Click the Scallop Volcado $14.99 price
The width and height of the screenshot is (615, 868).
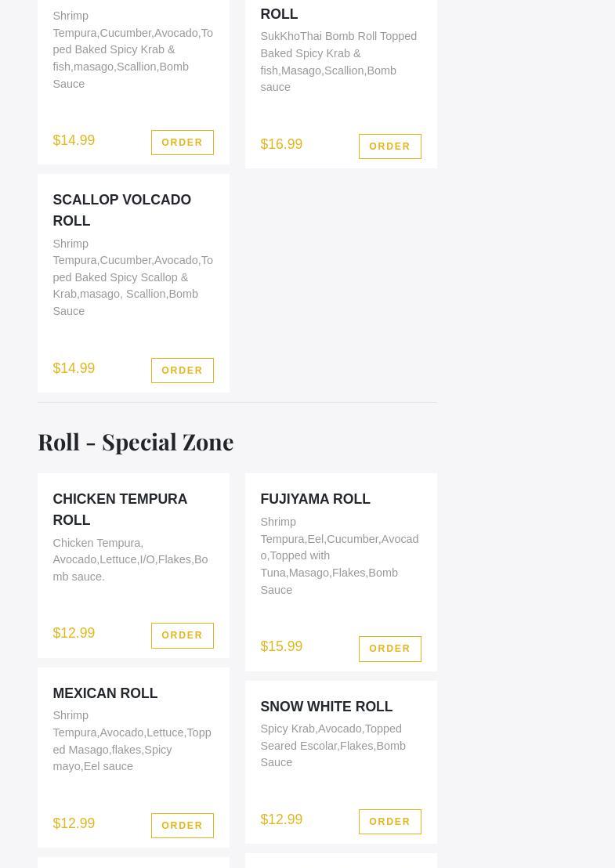[74, 368]
